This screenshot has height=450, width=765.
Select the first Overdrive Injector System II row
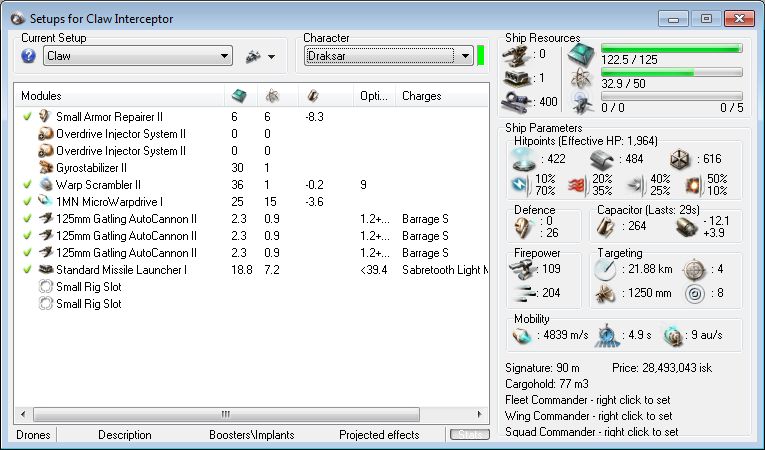(251, 133)
